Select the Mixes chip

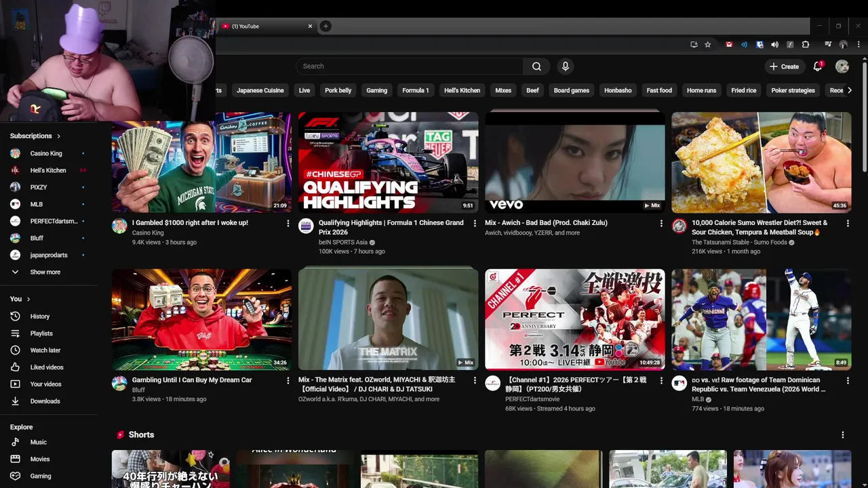[503, 90]
